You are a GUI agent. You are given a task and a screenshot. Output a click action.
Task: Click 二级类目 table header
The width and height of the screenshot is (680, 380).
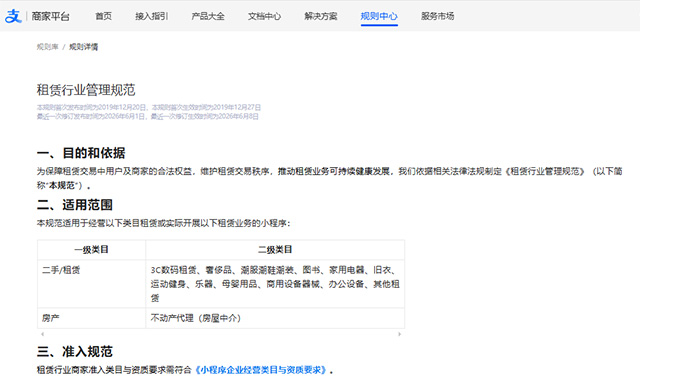pyautogui.click(x=275, y=249)
